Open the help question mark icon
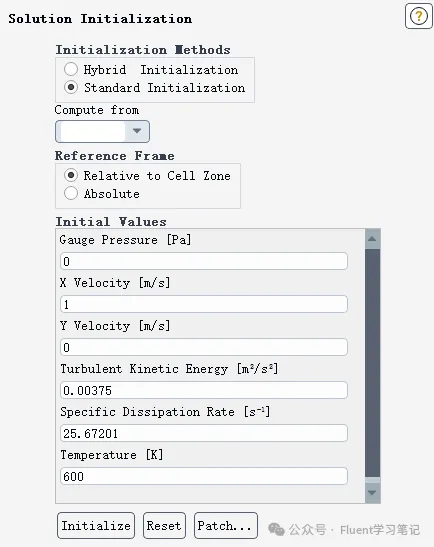This screenshot has height=547, width=434. (418, 16)
